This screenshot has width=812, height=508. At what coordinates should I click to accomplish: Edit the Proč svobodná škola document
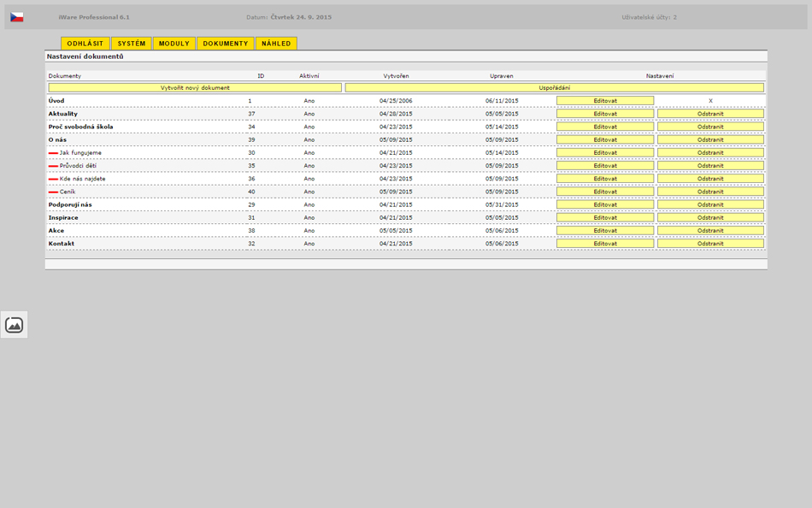605,127
